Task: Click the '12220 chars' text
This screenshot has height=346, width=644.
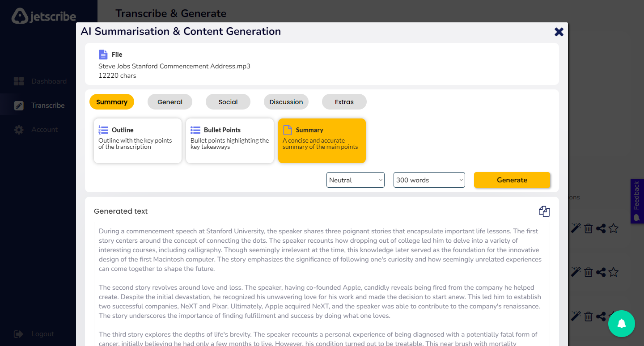Action: pyautogui.click(x=117, y=76)
